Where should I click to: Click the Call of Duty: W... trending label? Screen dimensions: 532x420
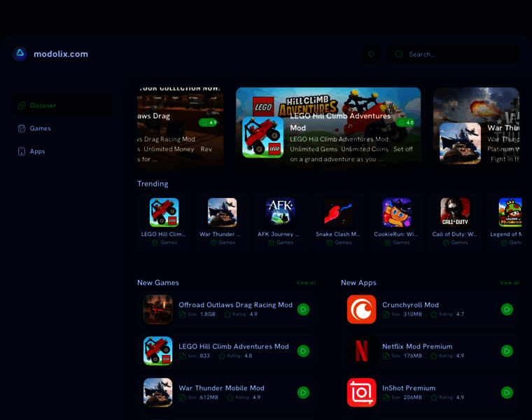pos(454,234)
